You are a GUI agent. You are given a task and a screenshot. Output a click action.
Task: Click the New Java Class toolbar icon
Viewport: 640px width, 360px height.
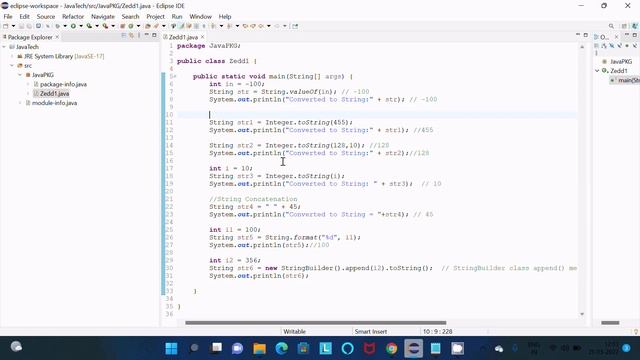tap(131, 26)
